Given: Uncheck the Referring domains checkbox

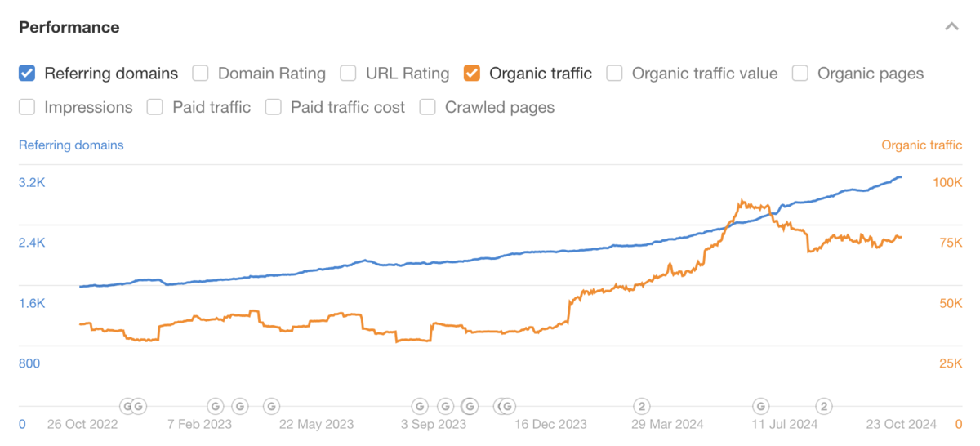Looking at the screenshot, I should (x=27, y=74).
